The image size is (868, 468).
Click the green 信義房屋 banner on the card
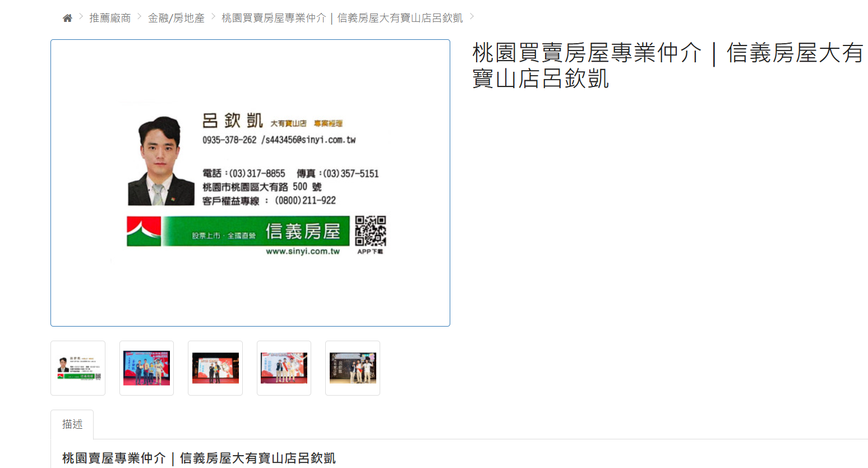tap(256, 231)
